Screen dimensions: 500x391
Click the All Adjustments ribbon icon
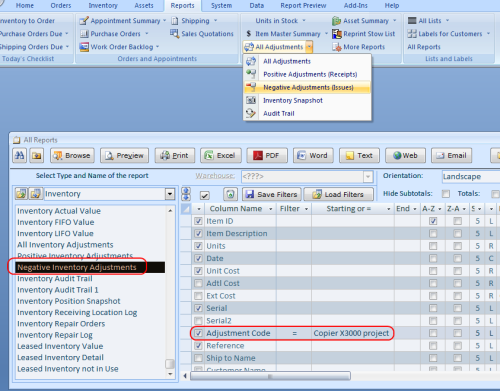[249, 47]
